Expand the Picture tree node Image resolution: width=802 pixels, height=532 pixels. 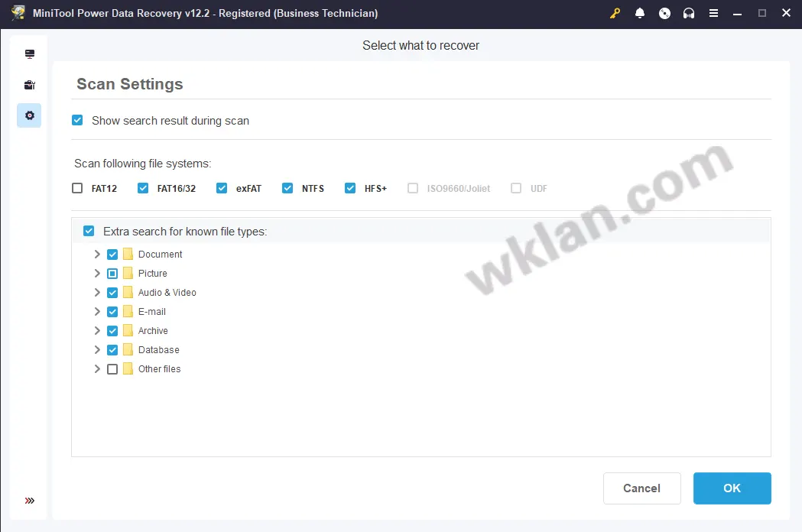point(97,273)
